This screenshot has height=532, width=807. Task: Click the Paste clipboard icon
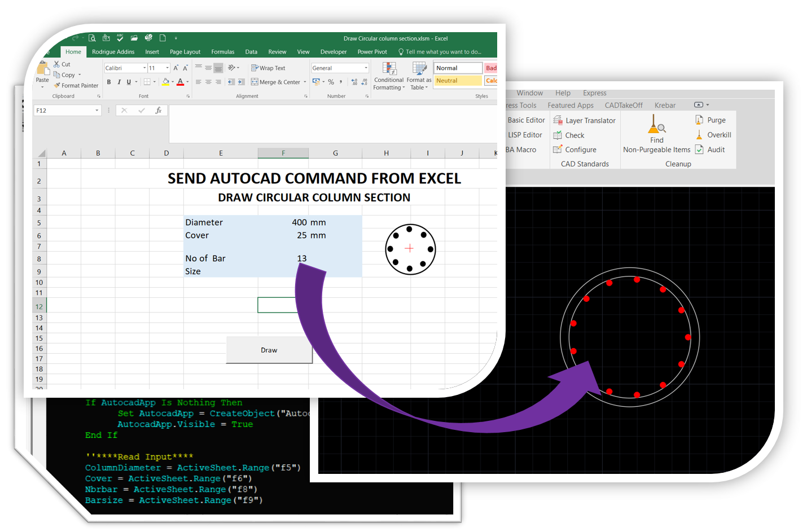pyautogui.click(x=42, y=68)
